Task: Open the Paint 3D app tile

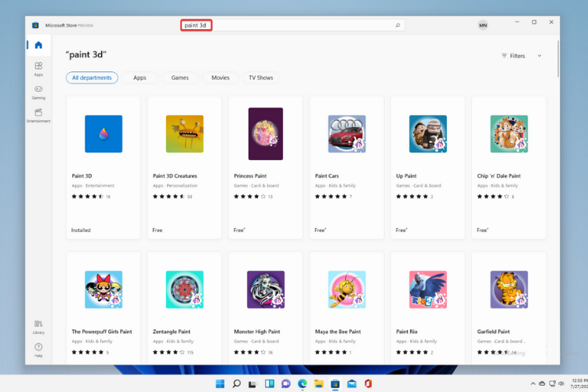Action: click(103, 166)
